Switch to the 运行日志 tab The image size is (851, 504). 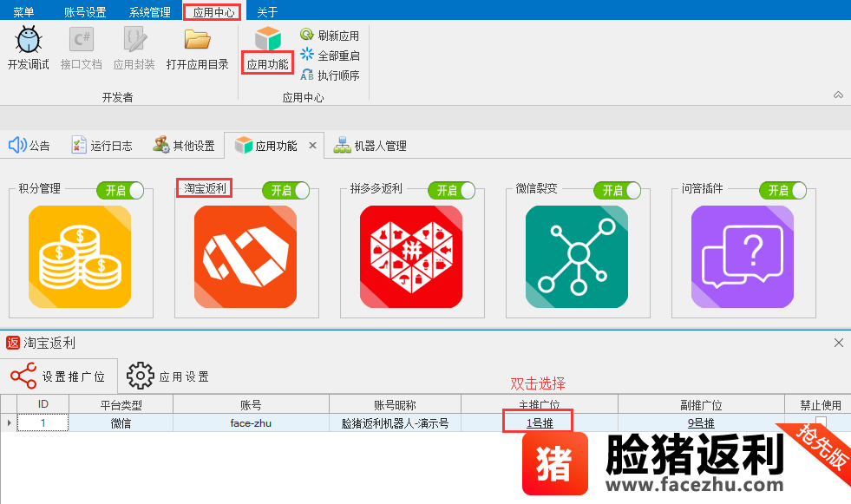point(102,146)
